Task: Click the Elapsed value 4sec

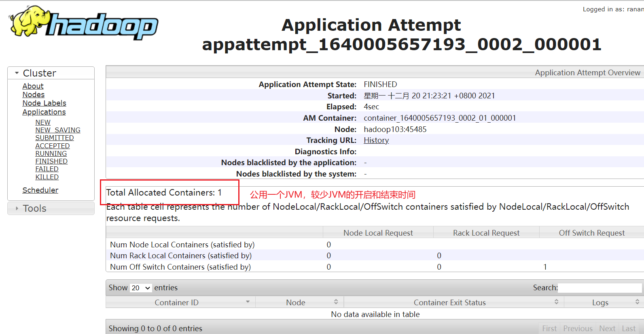Action: (x=371, y=107)
